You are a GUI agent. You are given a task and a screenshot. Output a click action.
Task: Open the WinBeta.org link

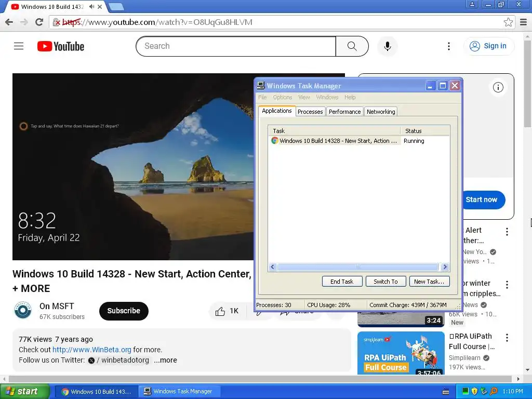tap(91, 350)
